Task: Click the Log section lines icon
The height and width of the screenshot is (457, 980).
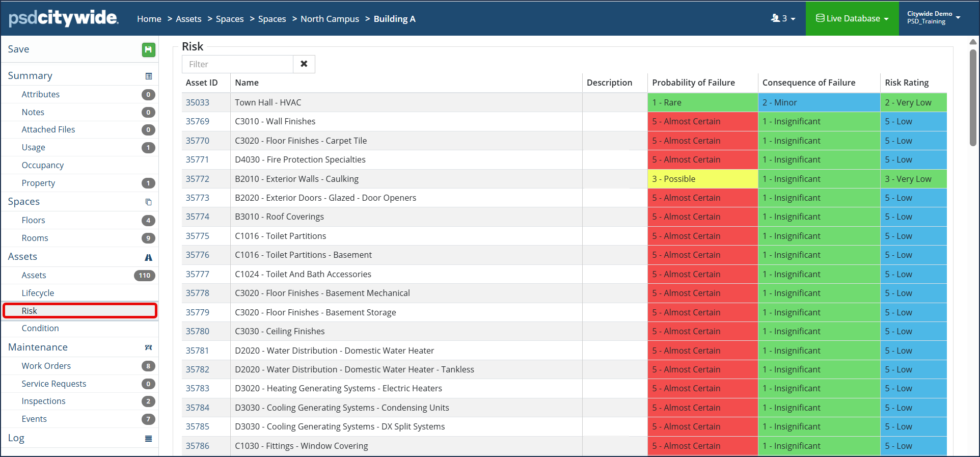Action: click(148, 439)
